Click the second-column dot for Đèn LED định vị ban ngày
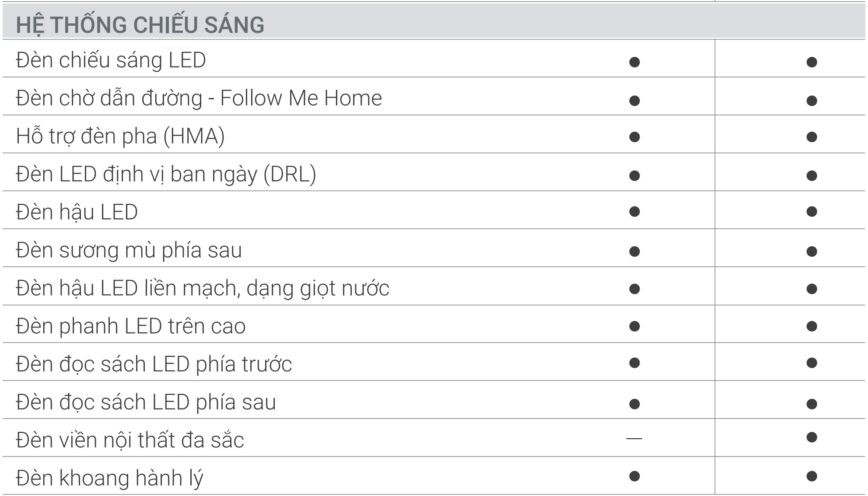The image size is (868, 496). click(x=812, y=176)
